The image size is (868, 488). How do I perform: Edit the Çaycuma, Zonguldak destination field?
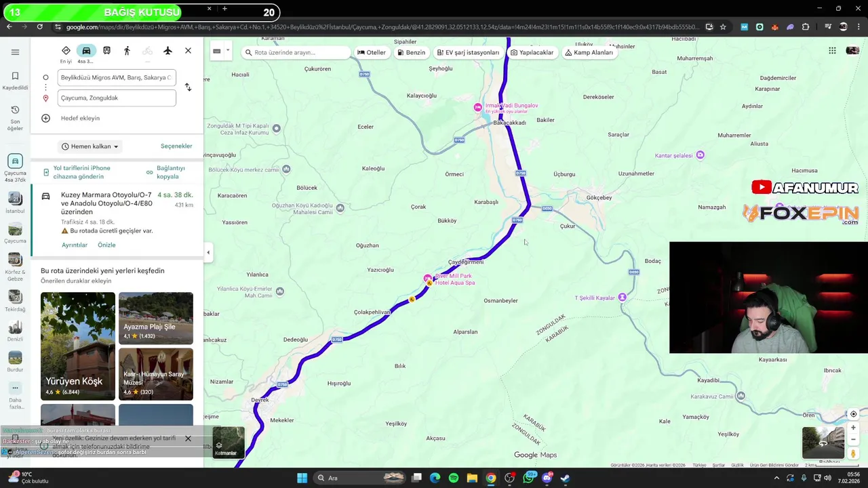[117, 98]
